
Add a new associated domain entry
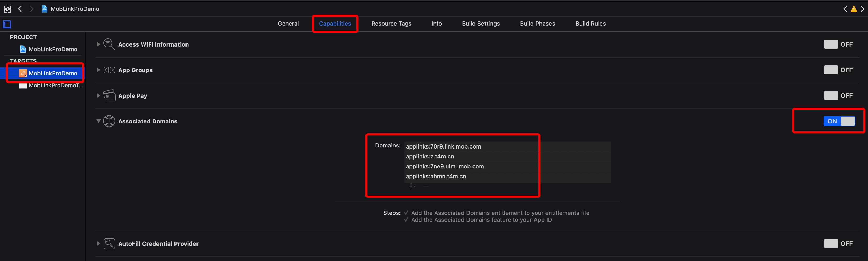click(x=412, y=186)
